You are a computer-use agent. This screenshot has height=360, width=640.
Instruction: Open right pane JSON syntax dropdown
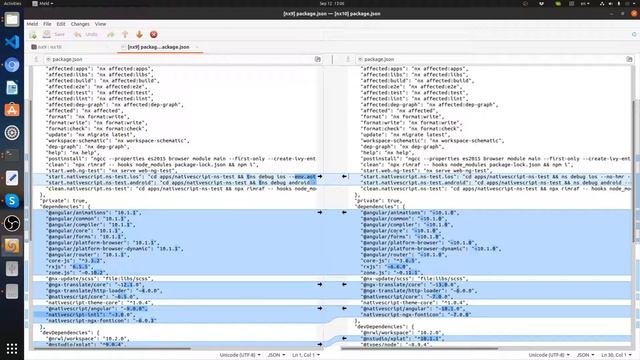(585, 355)
